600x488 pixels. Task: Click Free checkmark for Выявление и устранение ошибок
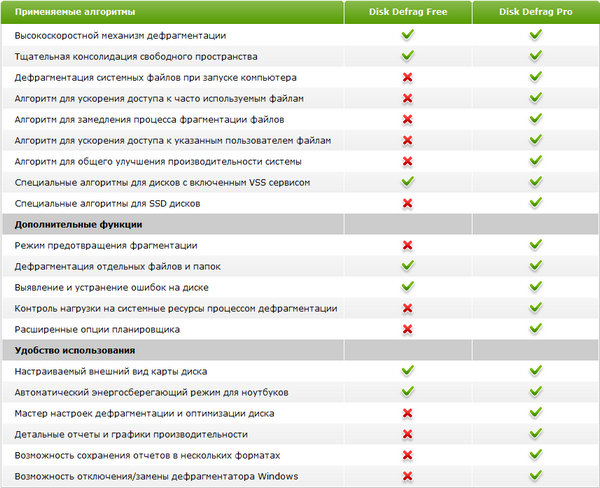pos(407,287)
